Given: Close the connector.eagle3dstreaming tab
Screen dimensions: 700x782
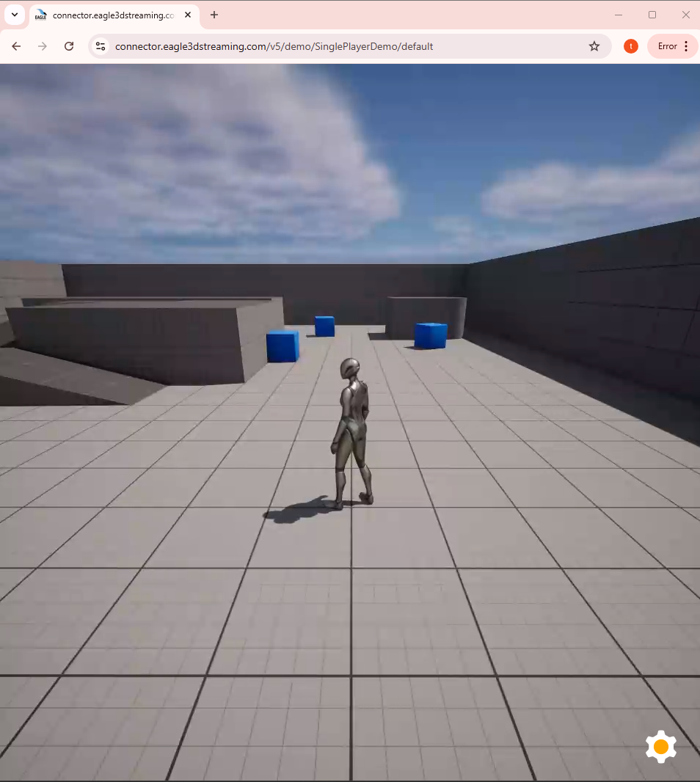Looking at the screenshot, I should click(188, 15).
